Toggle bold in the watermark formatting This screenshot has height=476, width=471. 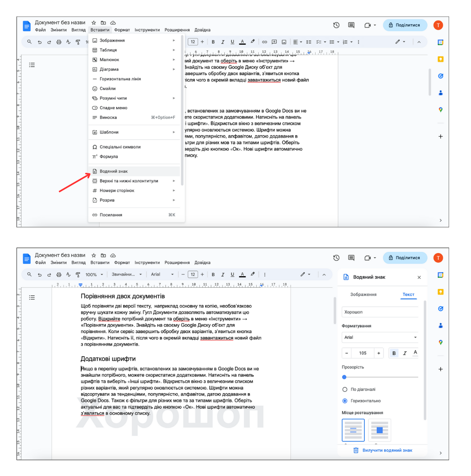point(394,353)
